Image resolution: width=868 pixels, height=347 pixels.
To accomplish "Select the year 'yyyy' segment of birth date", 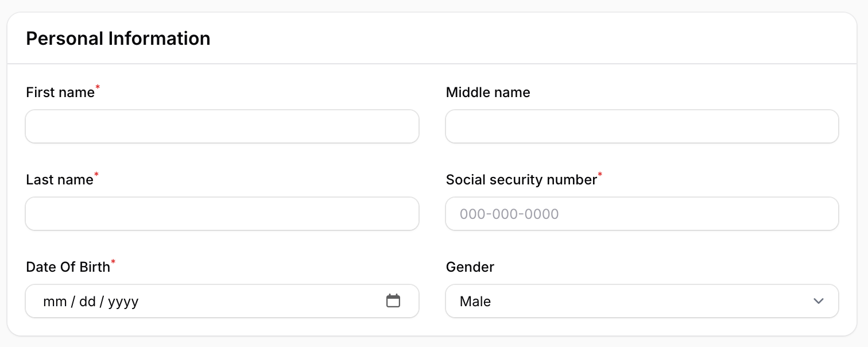I will [x=123, y=301].
